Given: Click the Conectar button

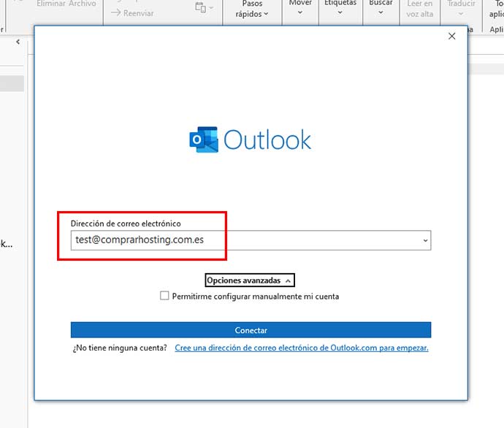Looking at the screenshot, I should (x=251, y=330).
